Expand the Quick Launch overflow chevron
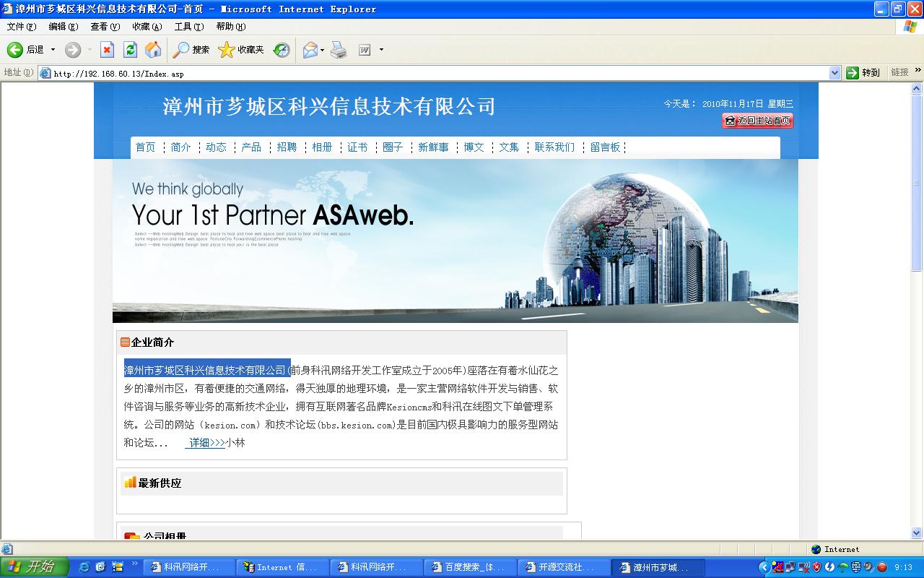This screenshot has height=578, width=924. tap(134, 563)
